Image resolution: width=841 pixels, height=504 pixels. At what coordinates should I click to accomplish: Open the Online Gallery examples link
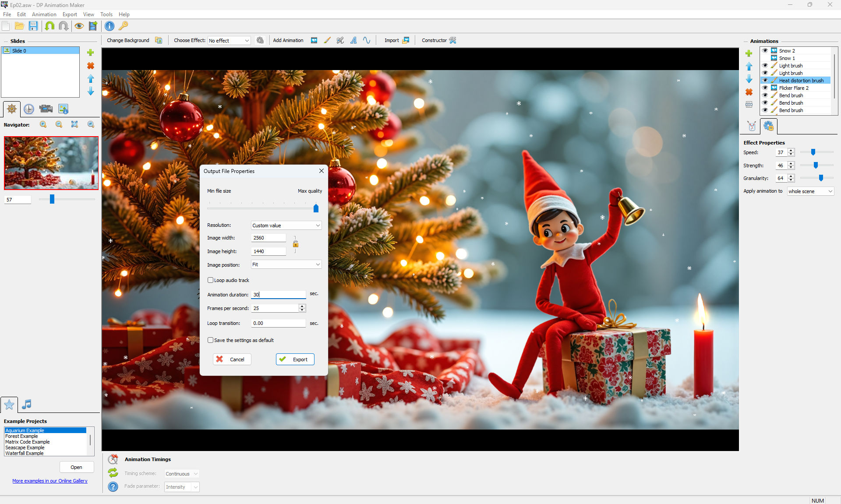[x=50, y=481]
